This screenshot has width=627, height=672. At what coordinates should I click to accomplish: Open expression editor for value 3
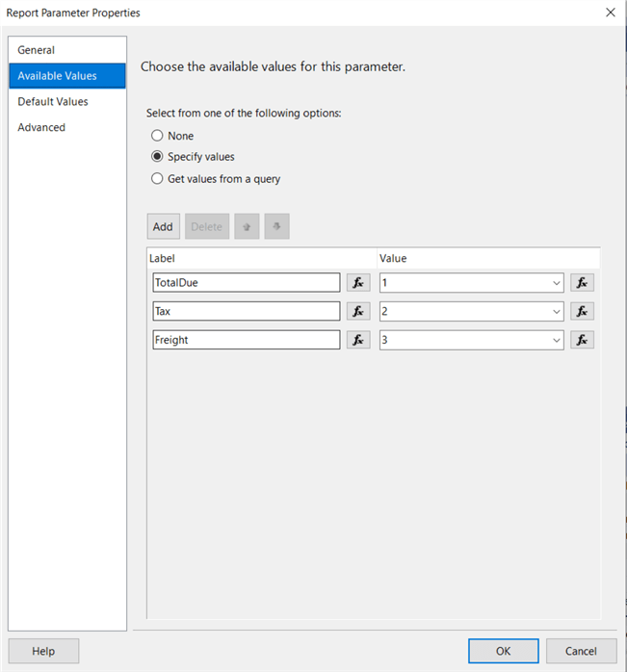pyautogui.click(x=582, y=340)
